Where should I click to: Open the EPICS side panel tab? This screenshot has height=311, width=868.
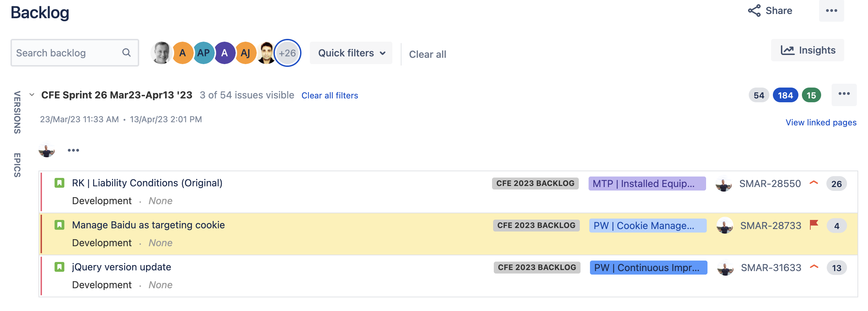click(x=17, y=165)
